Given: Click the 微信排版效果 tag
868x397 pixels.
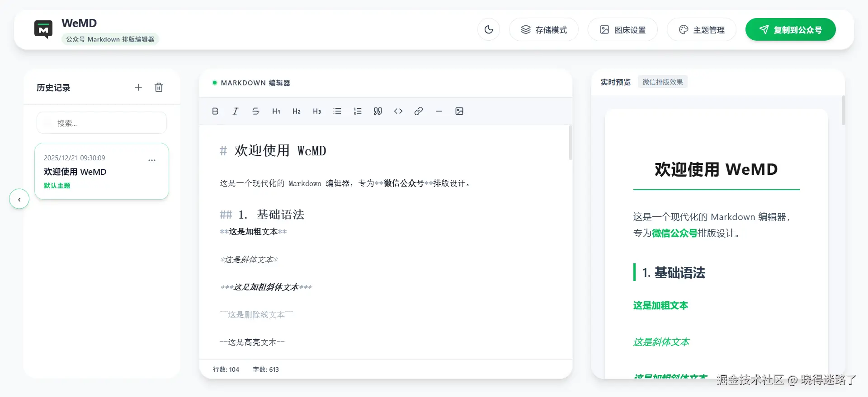Looking at the screenshot, I should tap(663, 82).
